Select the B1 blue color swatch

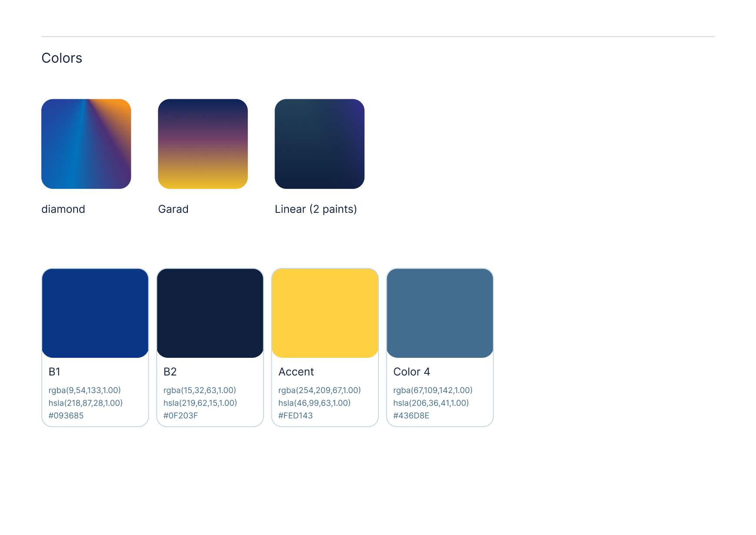coord(95,313)
